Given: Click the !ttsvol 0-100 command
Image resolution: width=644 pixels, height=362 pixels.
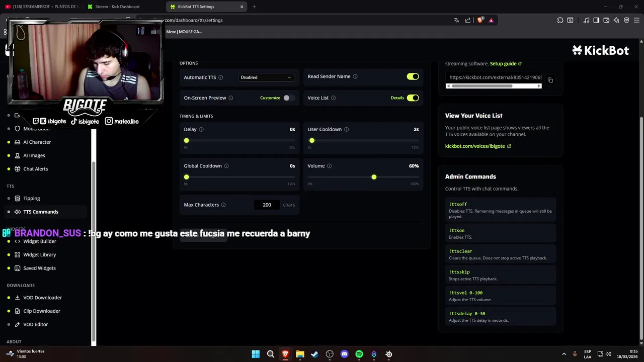Looking at the screenshot, I should tap(500, 296).
